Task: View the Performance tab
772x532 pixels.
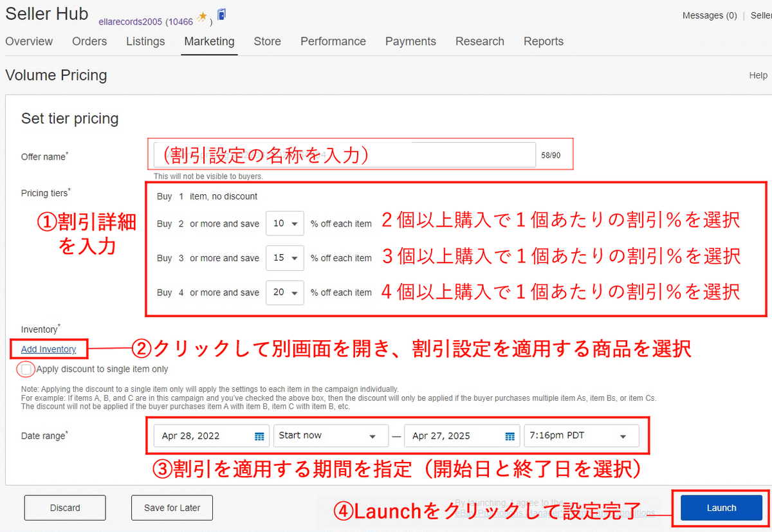Action: coord(333,41)
